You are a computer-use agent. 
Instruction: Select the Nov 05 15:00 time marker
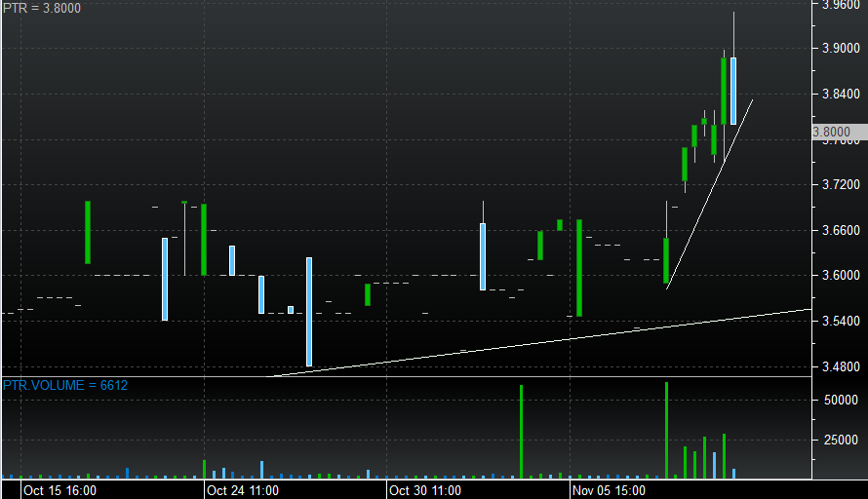[609, 490]
